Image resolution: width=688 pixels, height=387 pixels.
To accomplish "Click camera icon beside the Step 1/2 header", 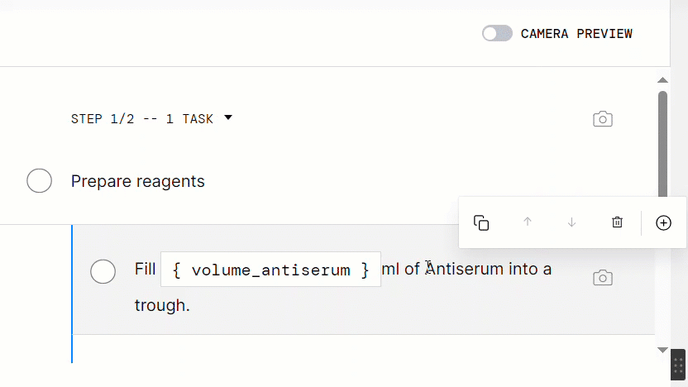I will tap(603, 119).
